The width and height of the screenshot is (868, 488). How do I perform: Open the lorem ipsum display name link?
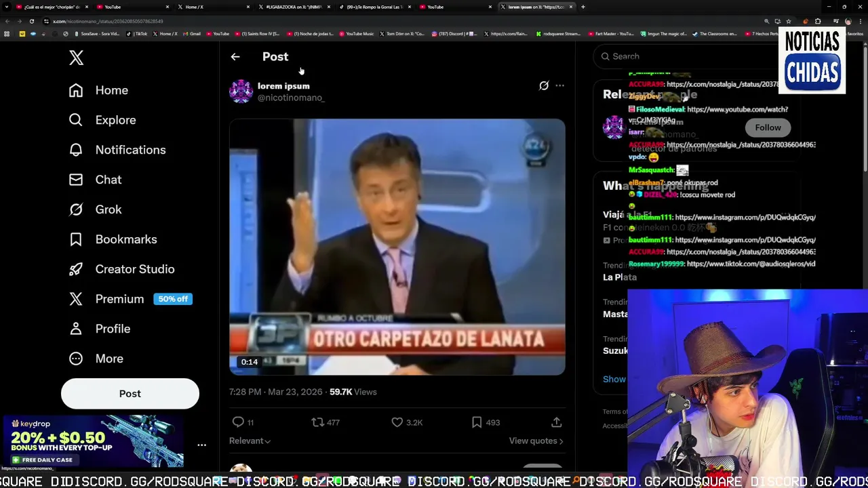283,86
